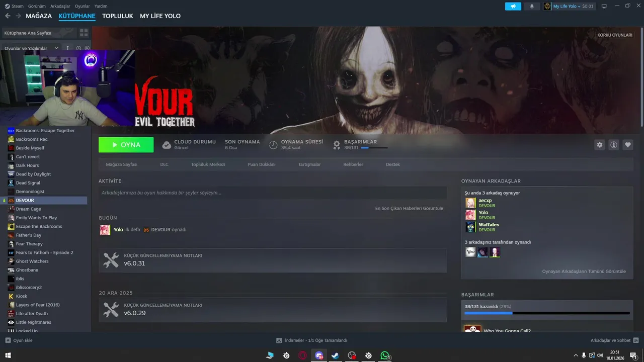Click KORKU OYUNLARI collection tag
This screenshot has height=362, width=644.
(x=615, y=35)
